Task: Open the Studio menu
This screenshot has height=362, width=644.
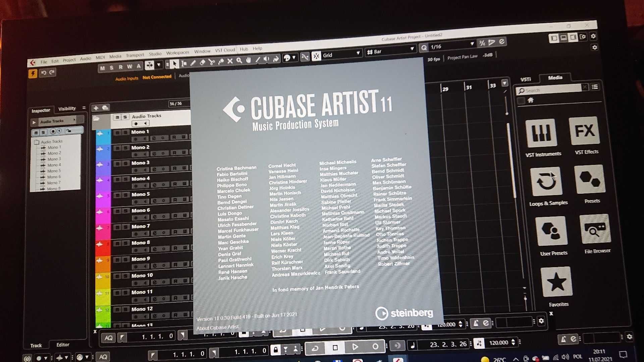Action: (155, 54)
